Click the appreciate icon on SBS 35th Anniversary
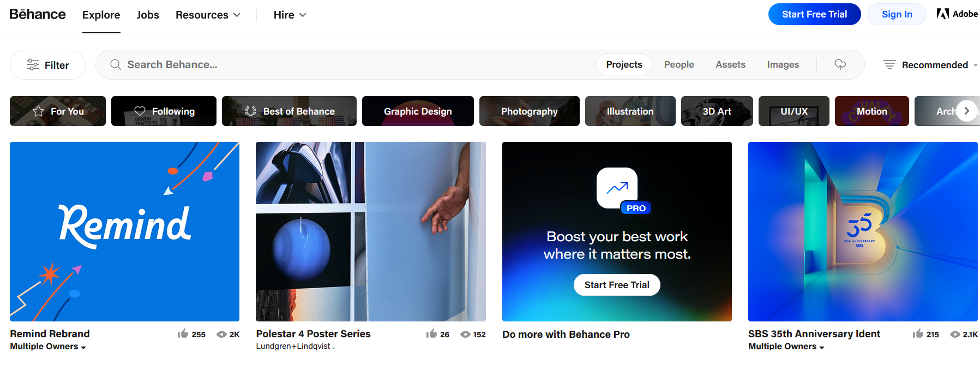The width and height of the screenshot is (980, 370). (x=918, y=333)
